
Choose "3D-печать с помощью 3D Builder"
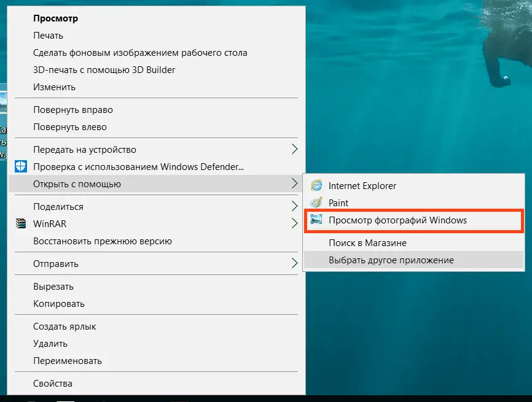coord(104,70)
